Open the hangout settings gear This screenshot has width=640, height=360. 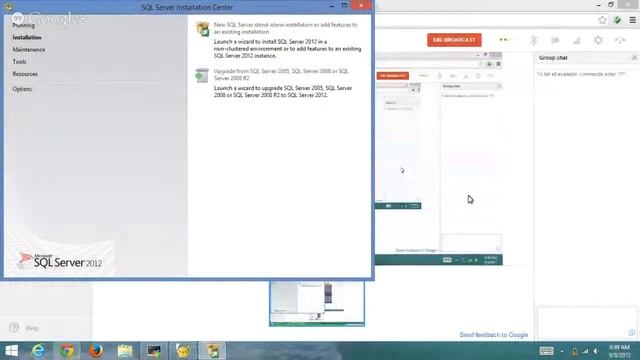click(598, 40)
